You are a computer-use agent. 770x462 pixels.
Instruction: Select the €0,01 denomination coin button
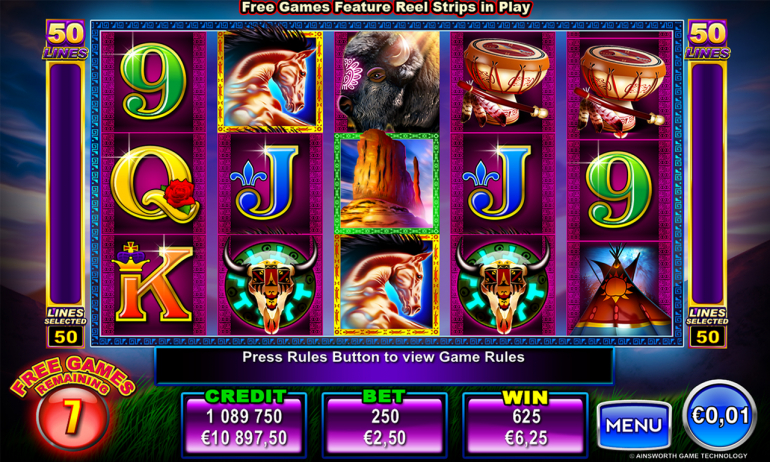point(720,416)
